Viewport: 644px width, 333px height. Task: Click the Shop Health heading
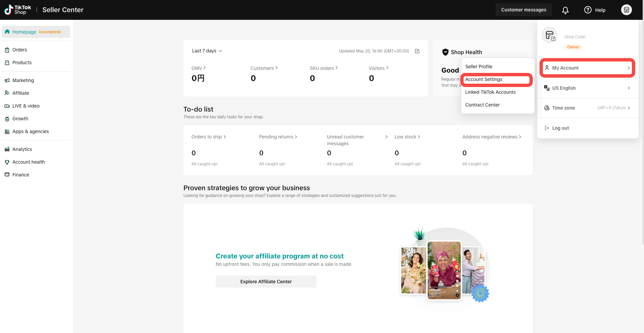(x=466, y=52)
